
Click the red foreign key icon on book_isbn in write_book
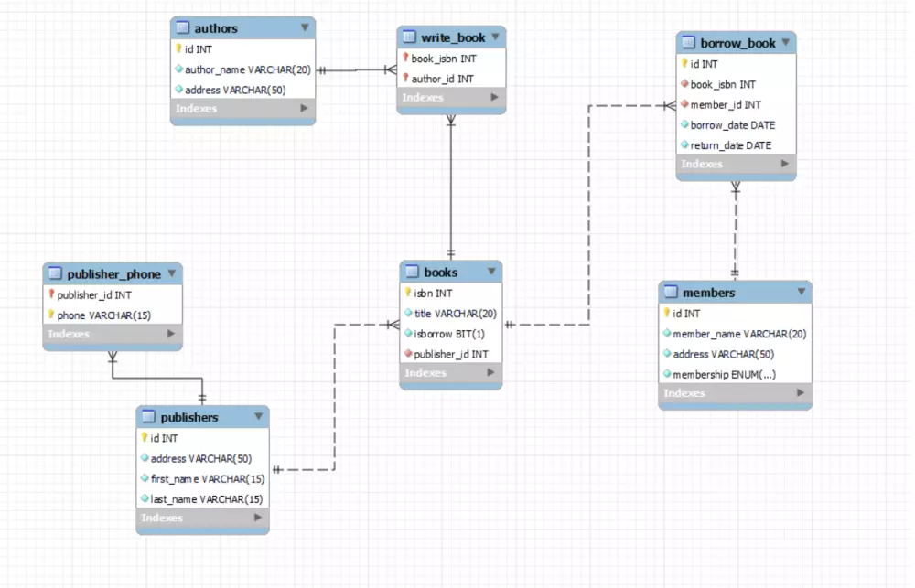click(406, 58)
